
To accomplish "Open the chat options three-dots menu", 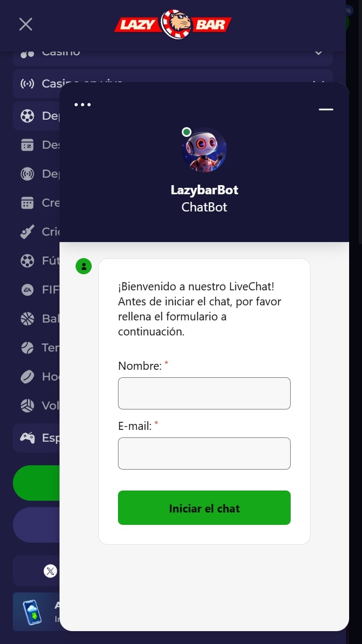I will (83, 105).
